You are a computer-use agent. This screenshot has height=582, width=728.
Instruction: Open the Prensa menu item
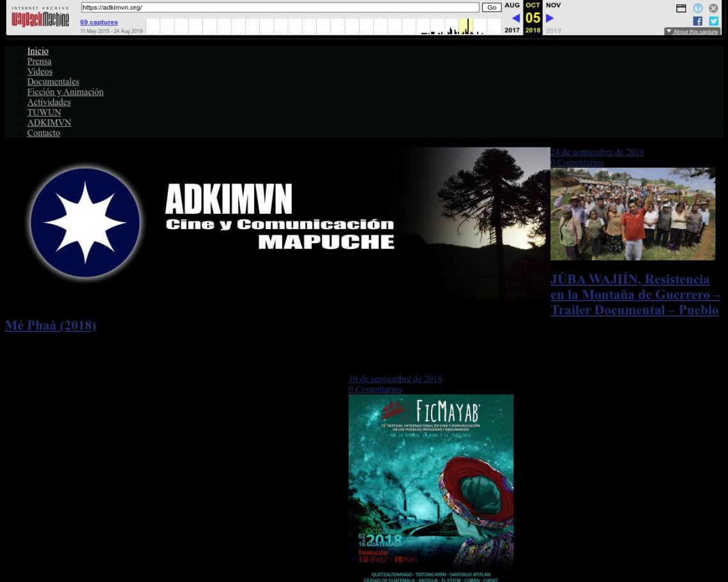[40, 61]
